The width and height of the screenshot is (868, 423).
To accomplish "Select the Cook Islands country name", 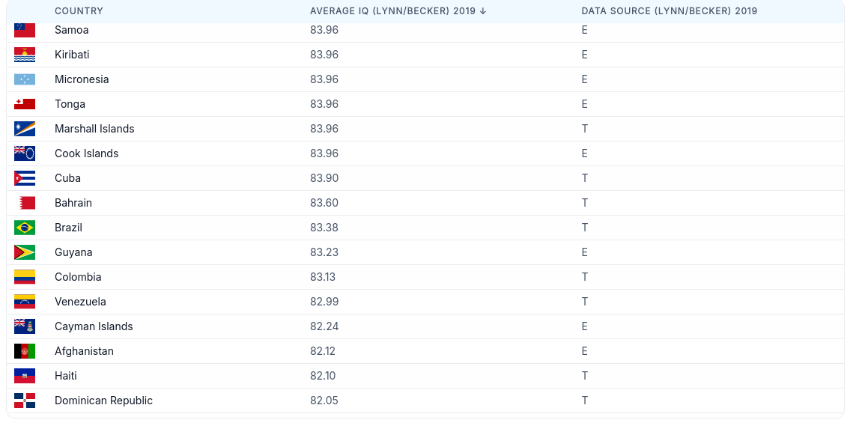I will (x=86, y=153).
